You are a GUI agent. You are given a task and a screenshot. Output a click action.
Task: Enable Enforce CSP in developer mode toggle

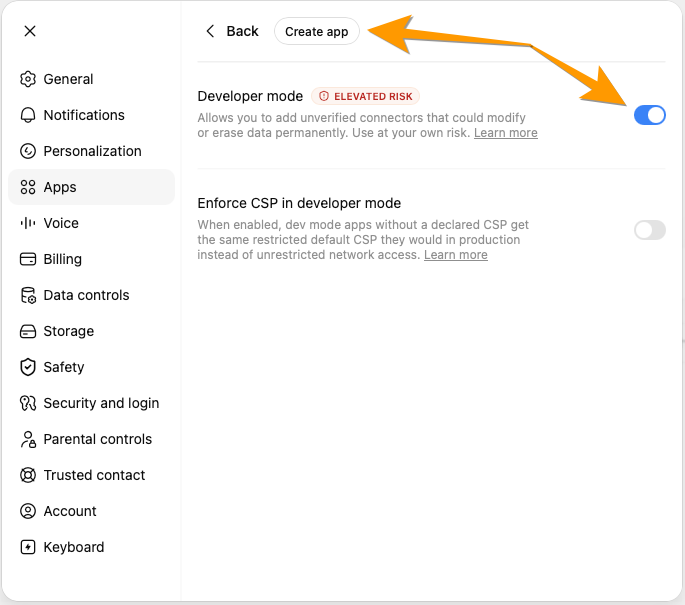(x=650, y=230)
